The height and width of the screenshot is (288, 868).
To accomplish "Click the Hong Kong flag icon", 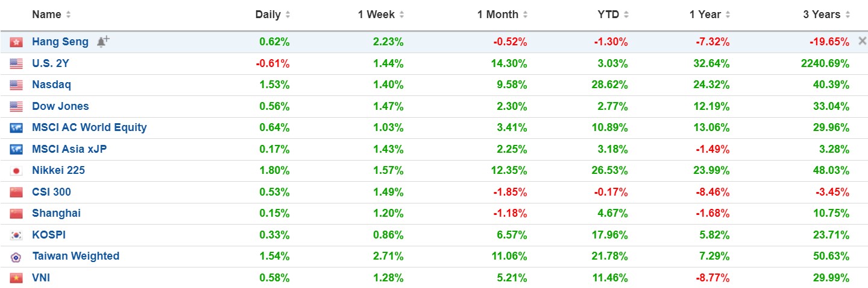I will pyautogui.click(x=16, y=42).
